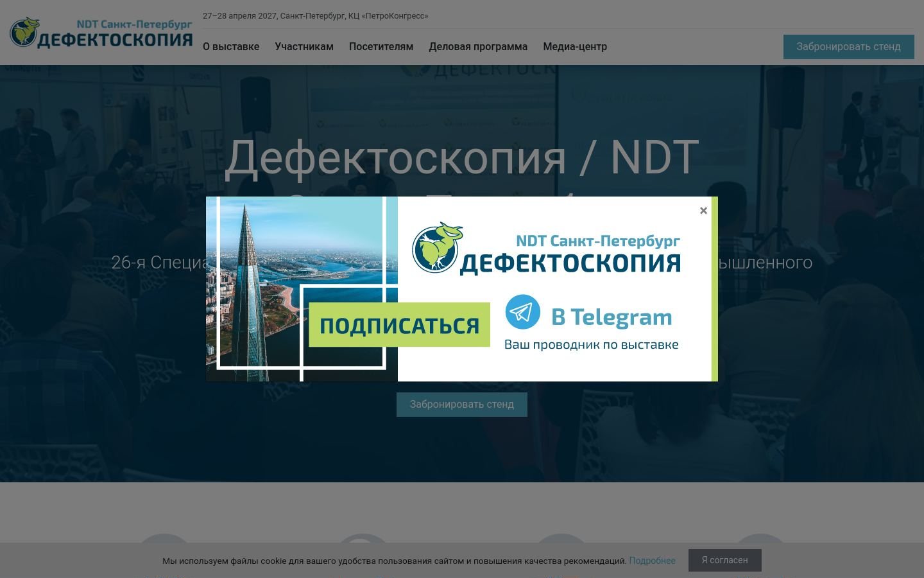Viewport: 924px width, 578px height.
Task: Open the Деловая программа menu
Action: [478, 46]
